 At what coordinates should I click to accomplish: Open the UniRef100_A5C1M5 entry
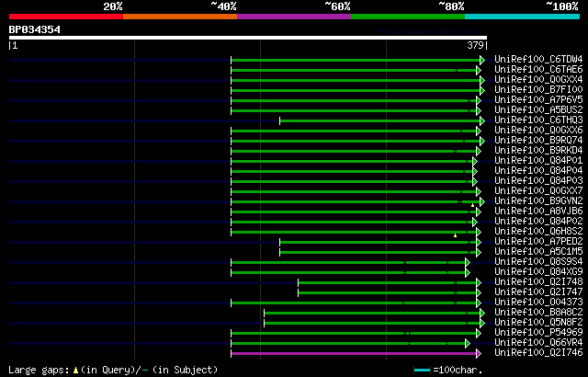538,252
